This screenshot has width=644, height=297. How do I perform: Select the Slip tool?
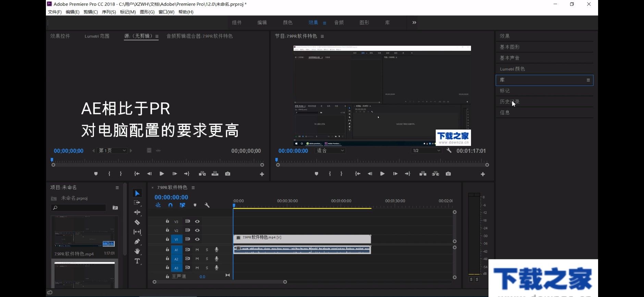(137, 232)
